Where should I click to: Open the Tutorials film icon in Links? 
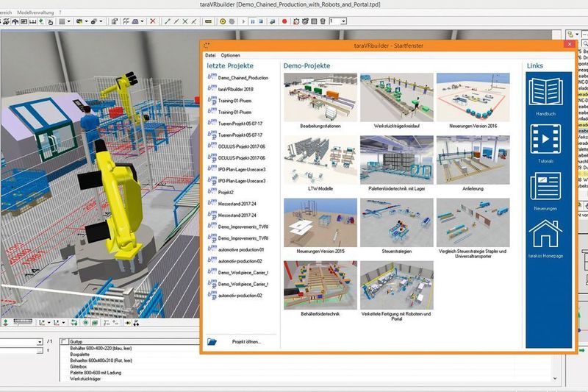click(x=545, y=139)
